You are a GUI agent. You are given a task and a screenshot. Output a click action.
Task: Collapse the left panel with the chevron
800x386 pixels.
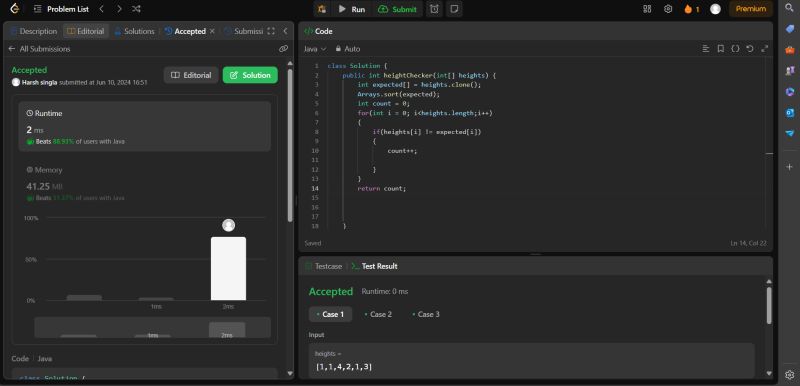point(285,31)
